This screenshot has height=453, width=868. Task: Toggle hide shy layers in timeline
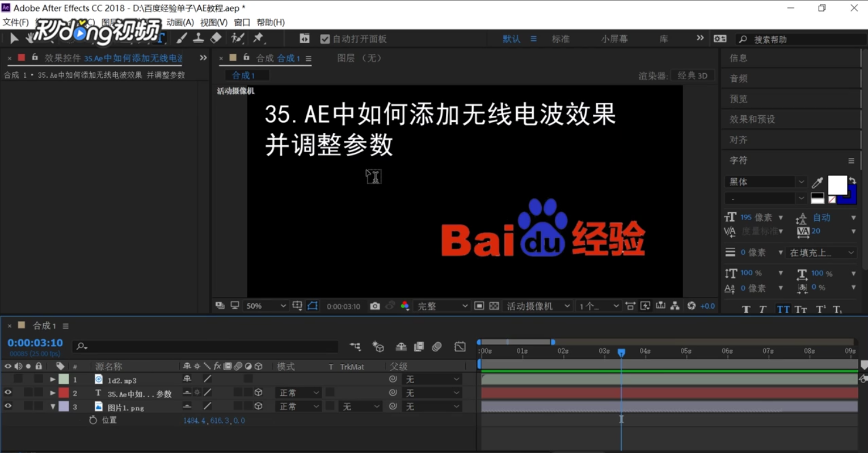point(401,346)
